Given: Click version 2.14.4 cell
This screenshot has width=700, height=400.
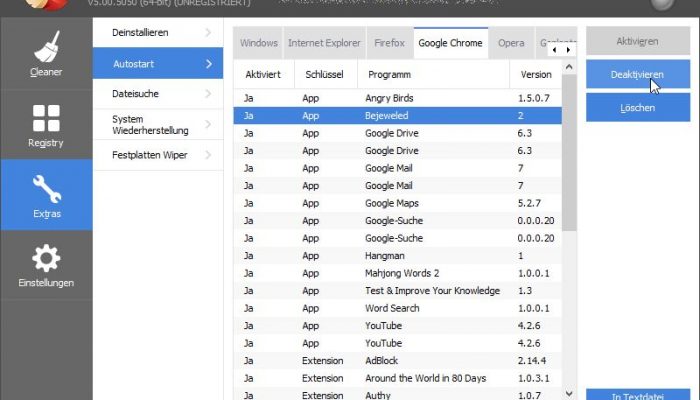Looking at the screenshot, I should click(532, 361).
